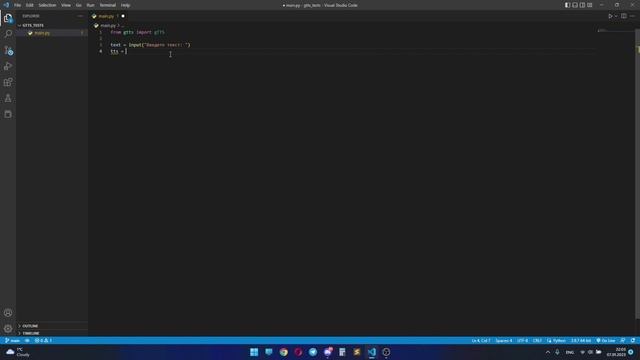Change the UTF-8 file encoding
Viewport: 640px width, 360px height.
(x=522, y=340)
